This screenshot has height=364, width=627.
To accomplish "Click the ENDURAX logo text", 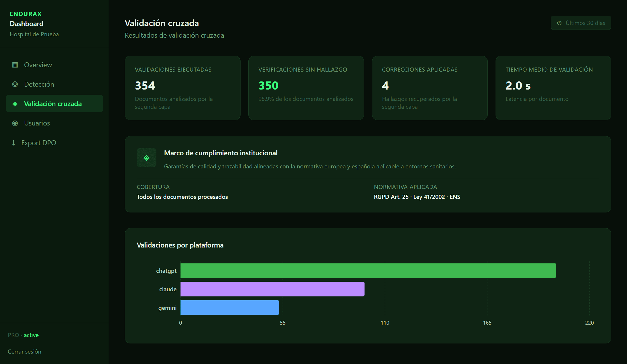I will click(26, 14).
